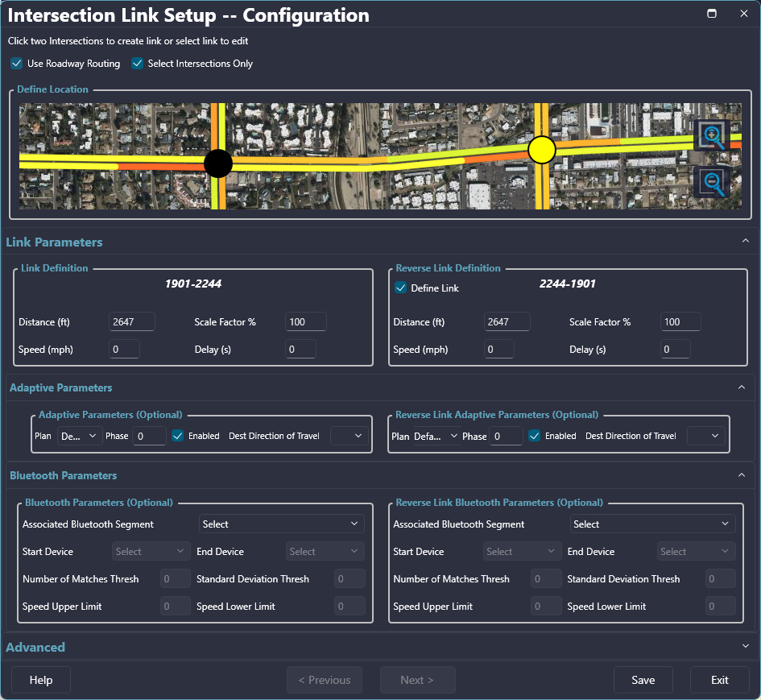Uncheck Select Intersections Only
The image size is (761, 700).
[x=138, y=64]
